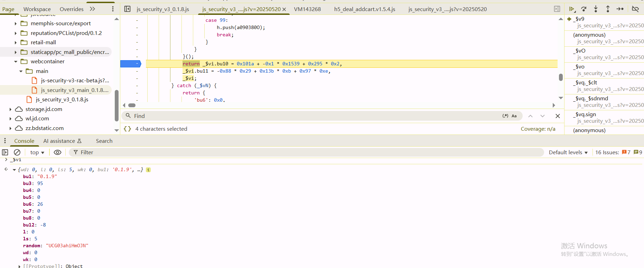The width and height of the screenshot is (644, 268).
Task: Create live expression with eye icon
Action: pyautogui.click(x=58, y=153)
